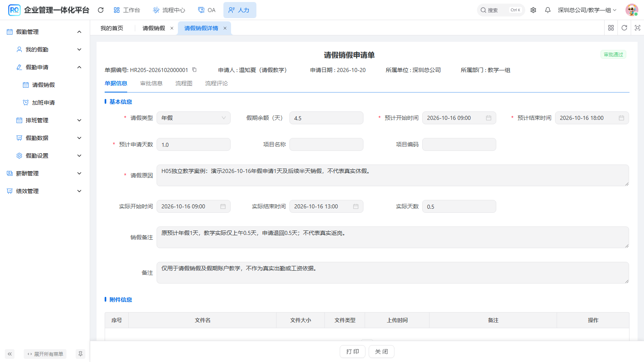Screen dimensions: 644x362
Task: Select 请假销假 in the sidebar
Action: click(43, 85)
